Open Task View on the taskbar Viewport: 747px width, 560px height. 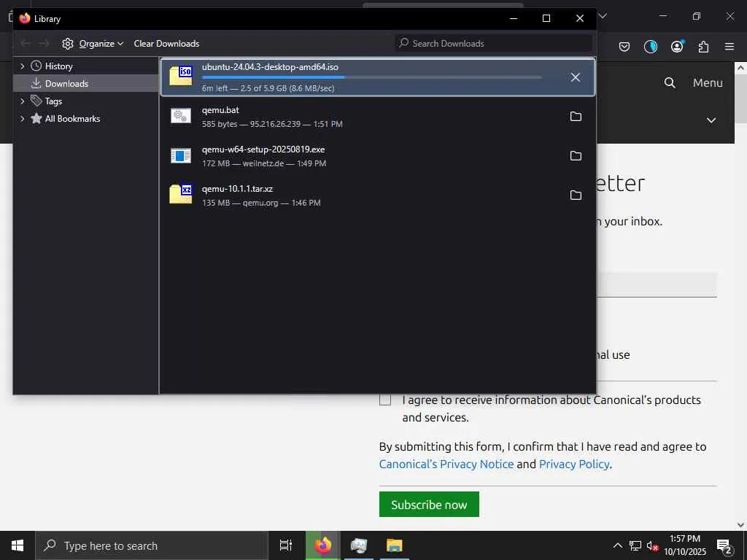(x=286, y=545)
